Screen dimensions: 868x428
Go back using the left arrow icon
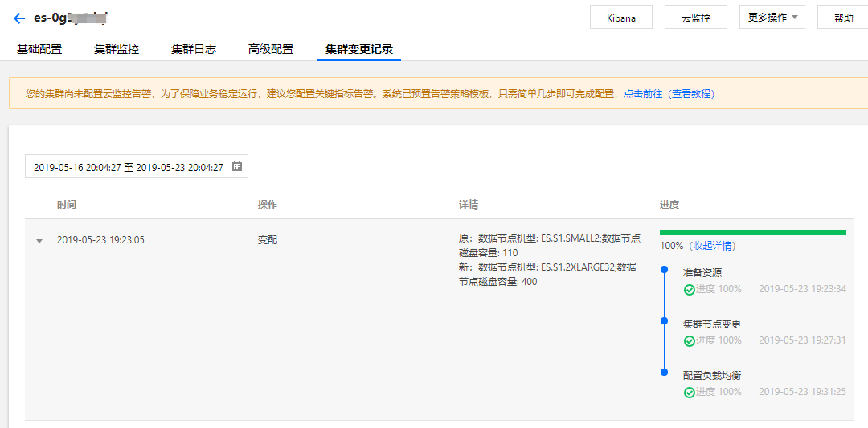tap(19, 18)
